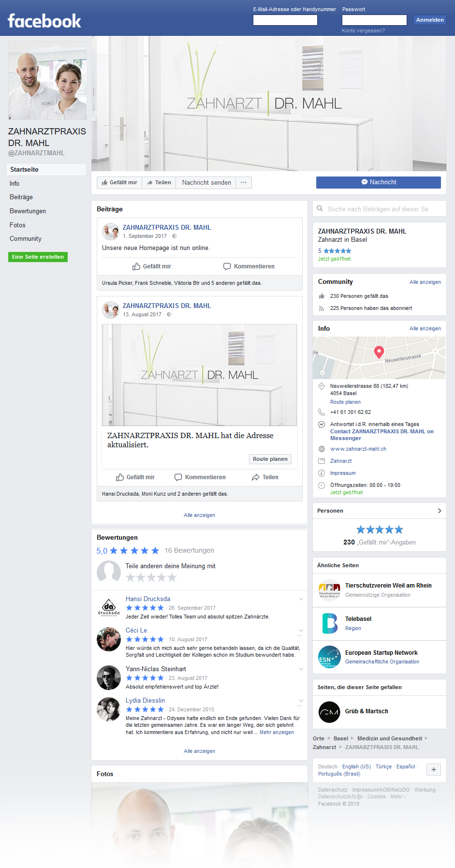The width and height of the screenshot is (455, 868).
Task: Click the Tierschutzverein Weil am Rhein logo
Action: coord(329,590)
